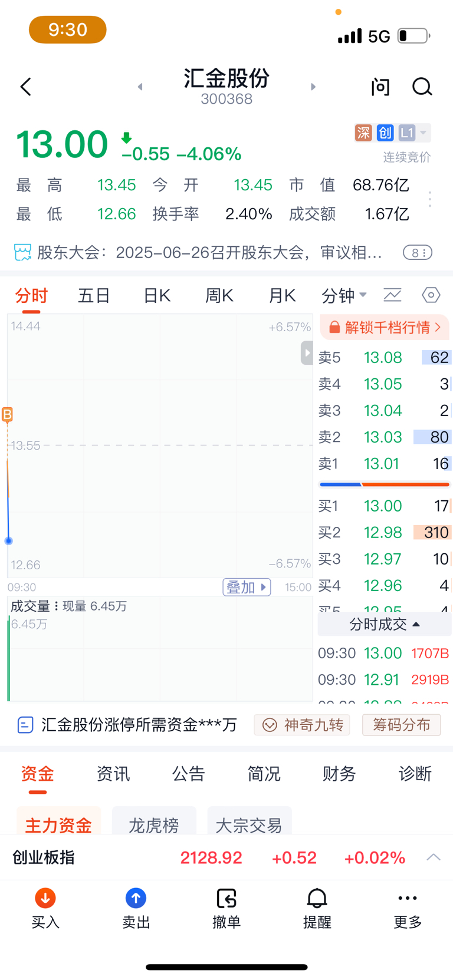Open the 分钟 interval dropdown
This screenshot has width=453, height=980.
click(x=344, y=296)
